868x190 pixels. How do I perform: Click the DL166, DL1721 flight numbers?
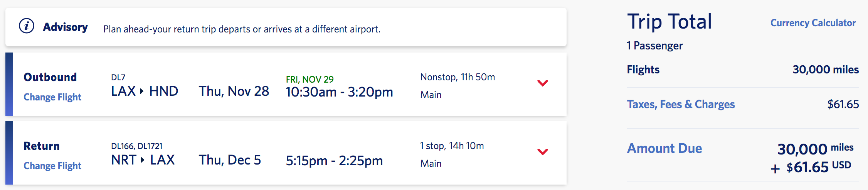pyautogui.click(x=136, y=146)
